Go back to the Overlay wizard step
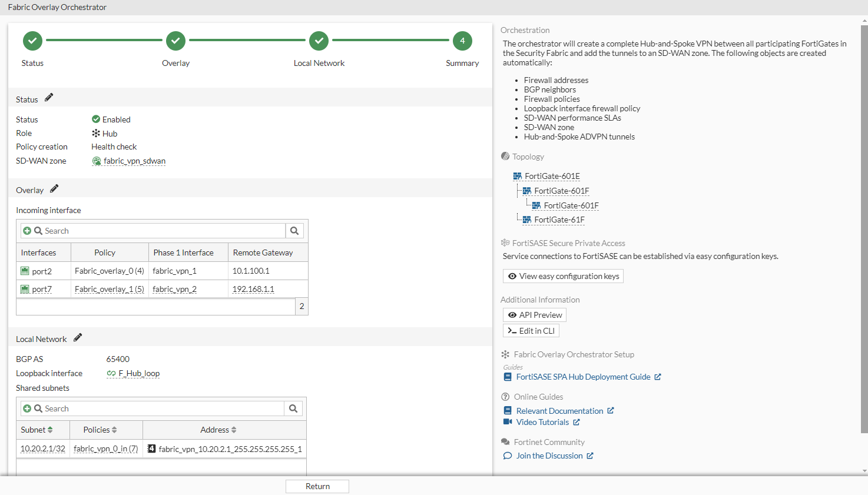 175,41
